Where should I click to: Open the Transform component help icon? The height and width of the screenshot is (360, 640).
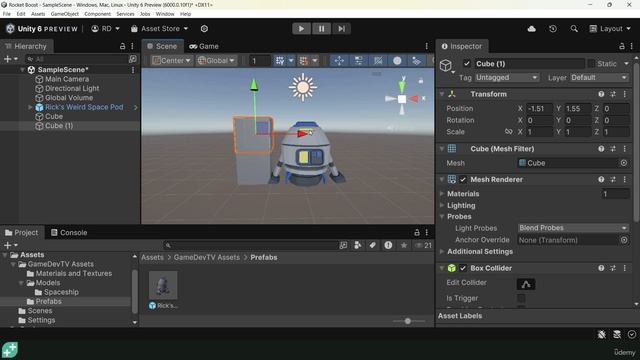pyautogui.click(x=601, y=94)
